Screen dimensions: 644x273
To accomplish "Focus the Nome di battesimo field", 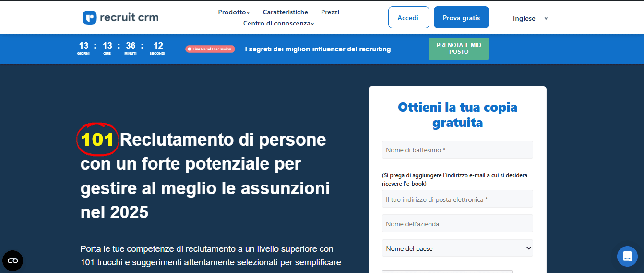I will pyautogui.click(x=457, y=150).
